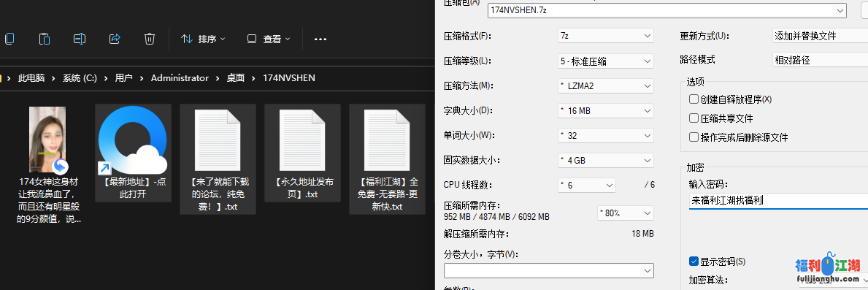Viewport: 868px width, 290px height.
Task: Check the 压缩共享文件 option
Action: pyautogui.click(x=694, y=118)
